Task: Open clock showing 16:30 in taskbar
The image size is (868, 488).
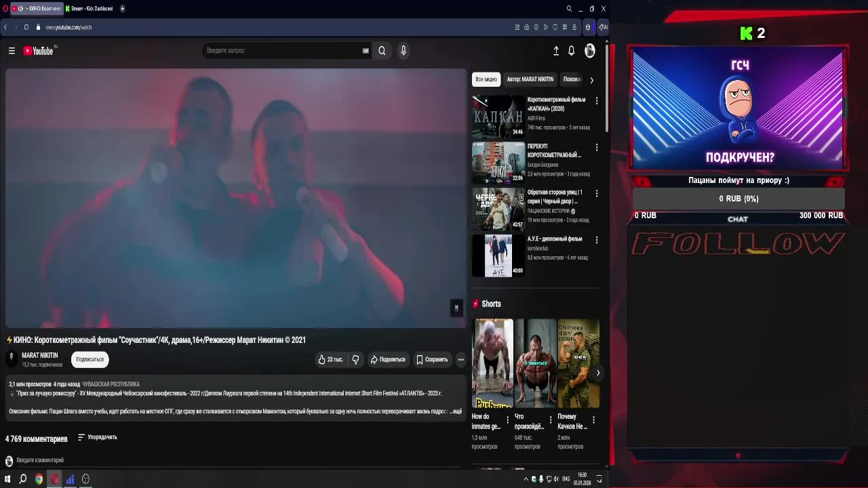Action: [582, 479]
